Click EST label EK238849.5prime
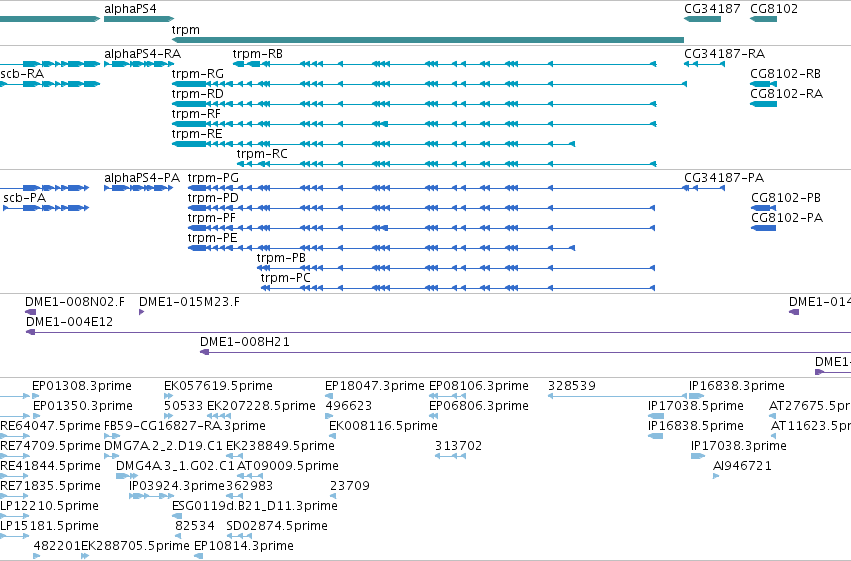This screenshot has height=561, width=851. (280, 446)
